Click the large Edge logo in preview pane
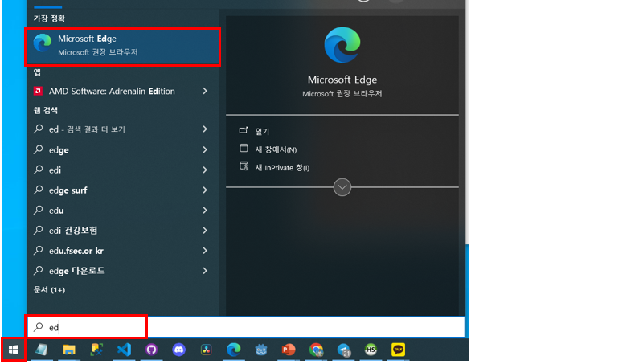Screen dimensions: 643x364 342,45
